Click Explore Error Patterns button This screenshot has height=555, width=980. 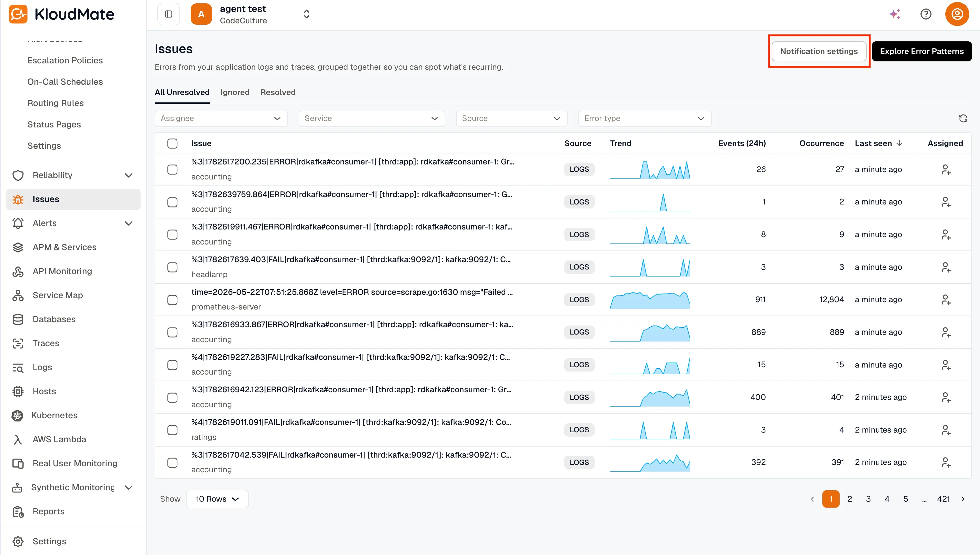click(x=922, y=51)
